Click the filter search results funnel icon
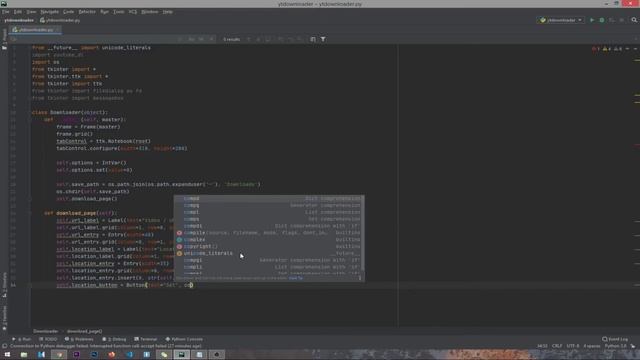 pyautogui.click(x=323, y=39)
